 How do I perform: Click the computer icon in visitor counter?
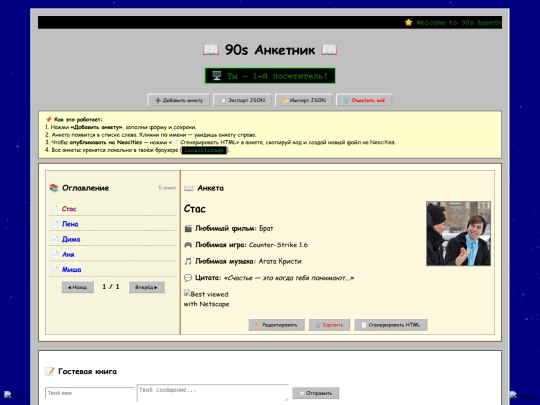217,76
